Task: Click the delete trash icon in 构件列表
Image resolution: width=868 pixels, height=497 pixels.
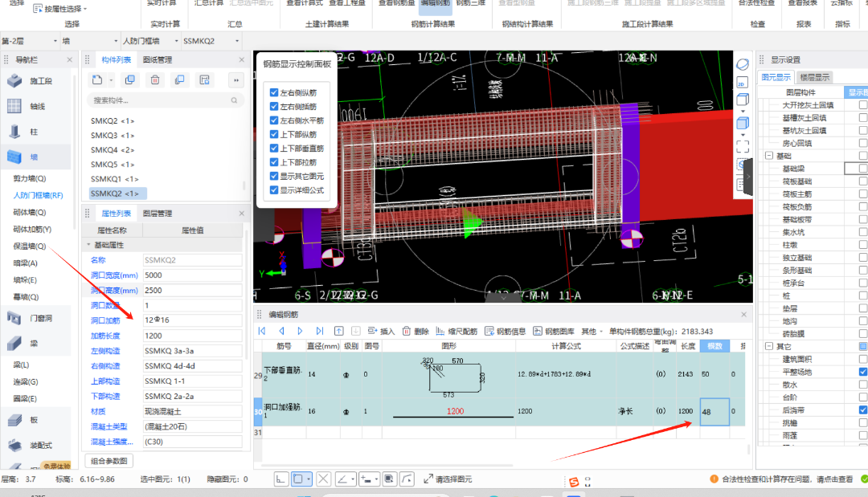Action: 155,80
